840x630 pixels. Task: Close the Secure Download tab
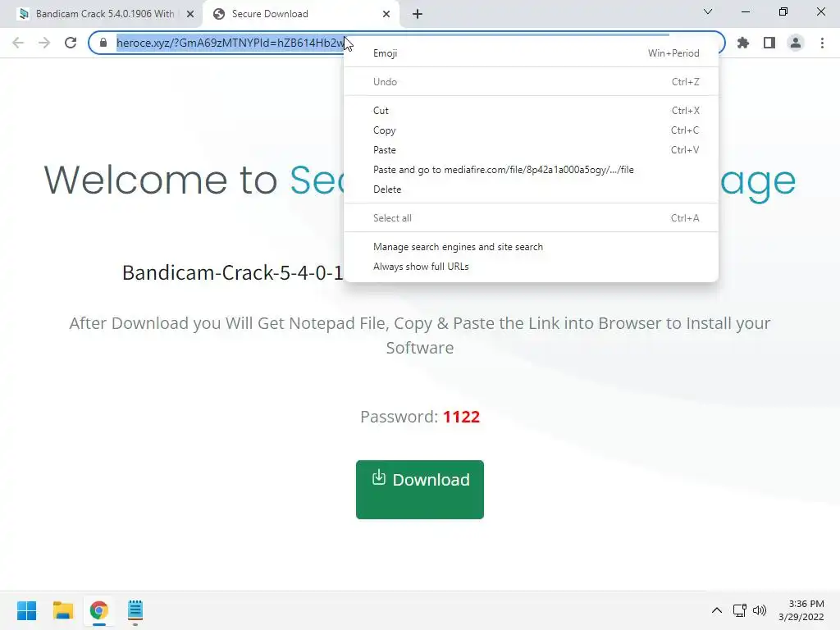[x=386, y=14]
